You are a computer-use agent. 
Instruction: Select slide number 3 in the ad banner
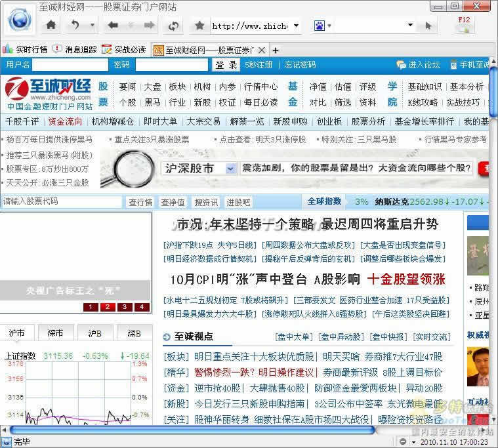coord(124,307)
